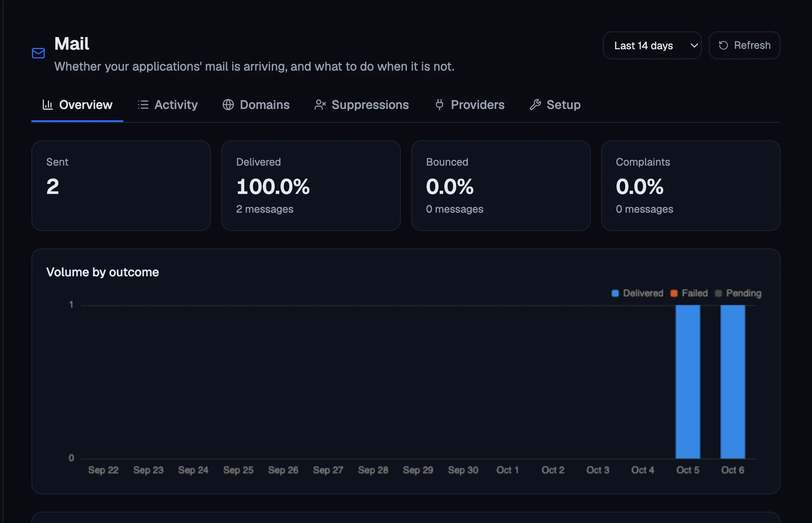
Task: Toggle Delivered series in chart legend
Action: [637, 293]
